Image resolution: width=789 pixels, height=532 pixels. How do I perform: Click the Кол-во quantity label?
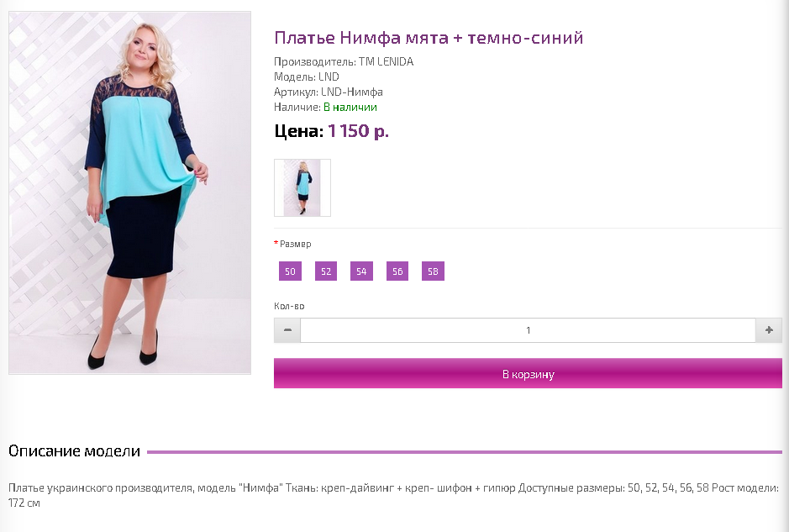point(289,306)
